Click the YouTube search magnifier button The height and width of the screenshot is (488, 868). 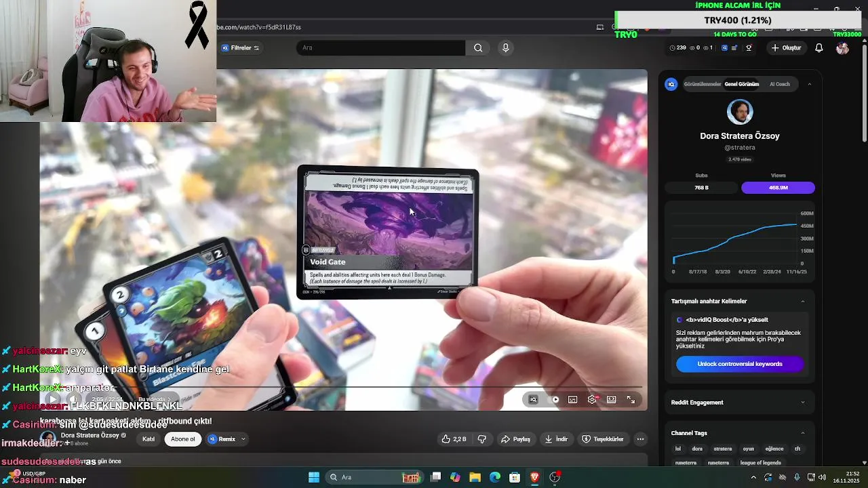point(478,48)
